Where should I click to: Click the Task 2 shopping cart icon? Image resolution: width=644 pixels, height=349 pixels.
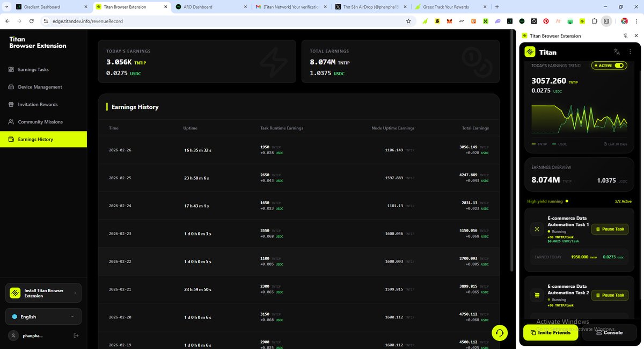(537, 295)
